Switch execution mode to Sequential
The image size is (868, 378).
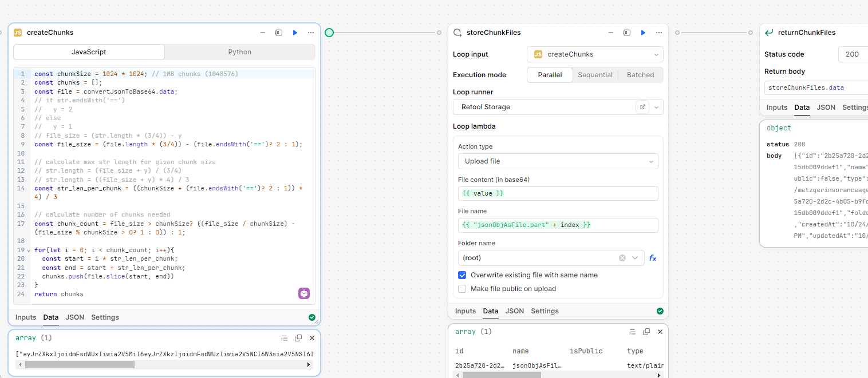595,74
